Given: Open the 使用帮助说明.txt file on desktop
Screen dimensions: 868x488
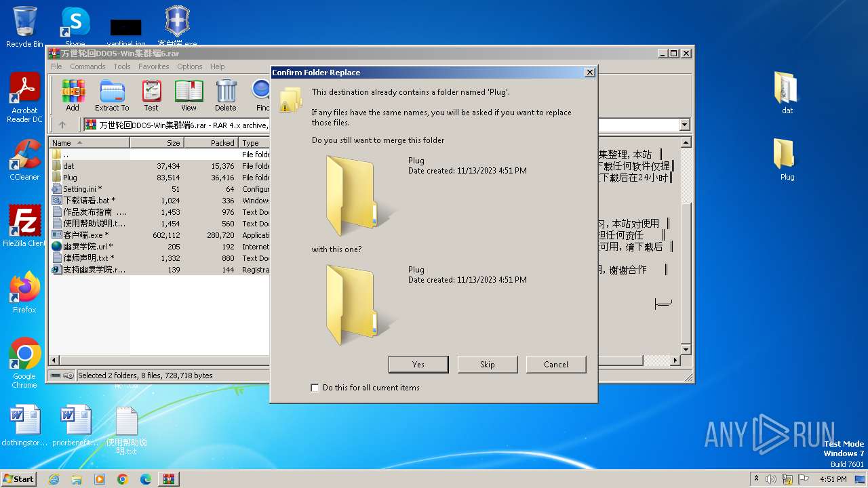Looking at the screenshot, I should [126, 430].
